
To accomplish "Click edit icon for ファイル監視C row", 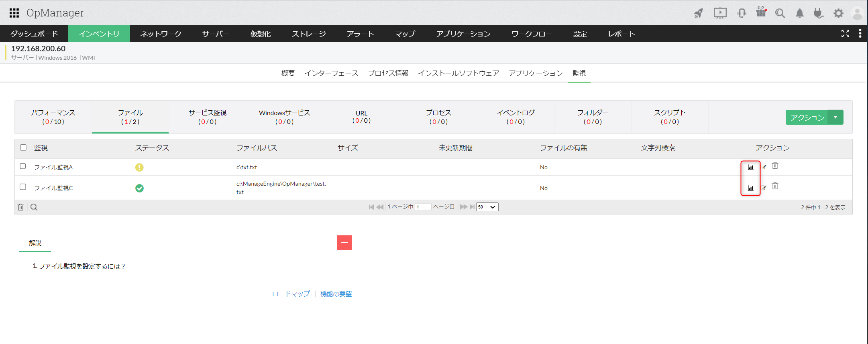I will pyautogui.click(x=763, y=188).
